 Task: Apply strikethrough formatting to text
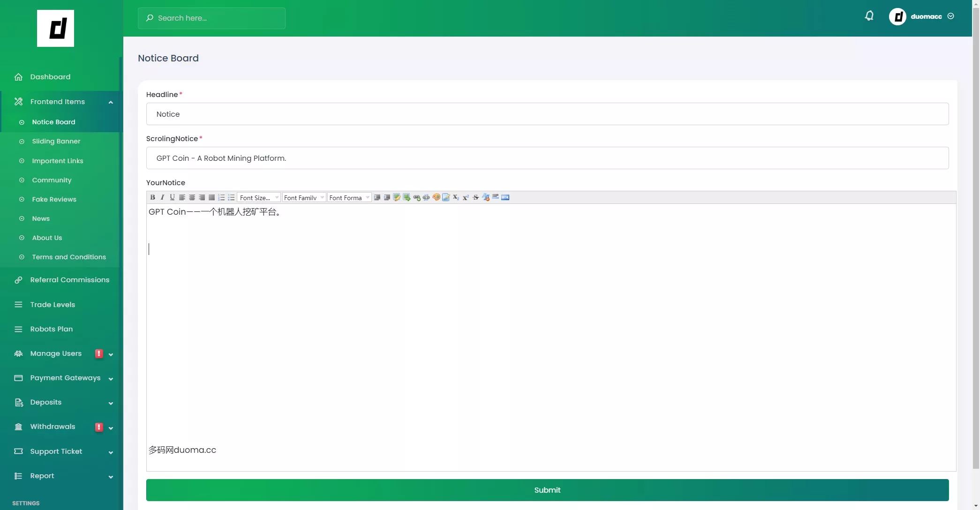(x=475, y=197)
